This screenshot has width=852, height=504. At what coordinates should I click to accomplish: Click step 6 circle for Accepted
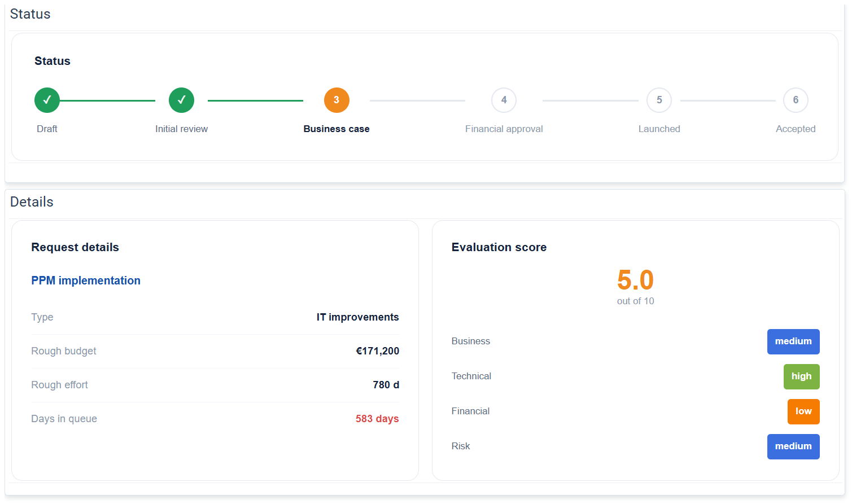[796, 100]
